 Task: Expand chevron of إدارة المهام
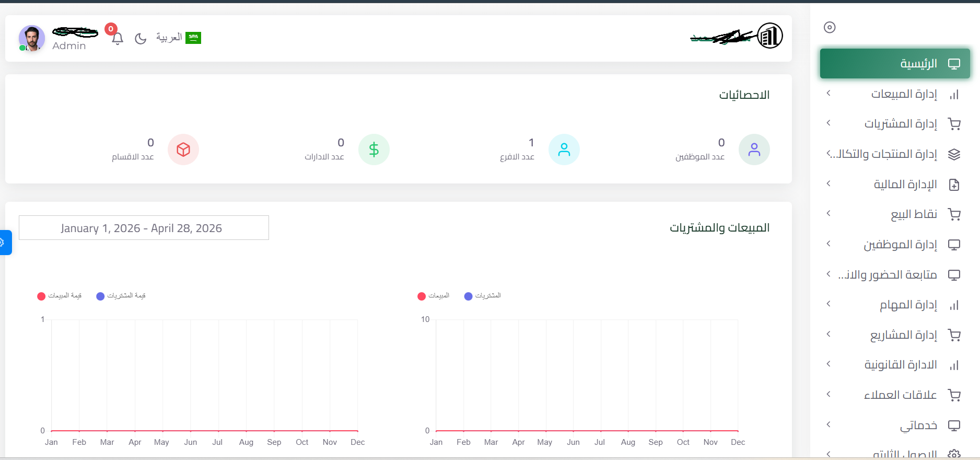click(x=829, y=304)
